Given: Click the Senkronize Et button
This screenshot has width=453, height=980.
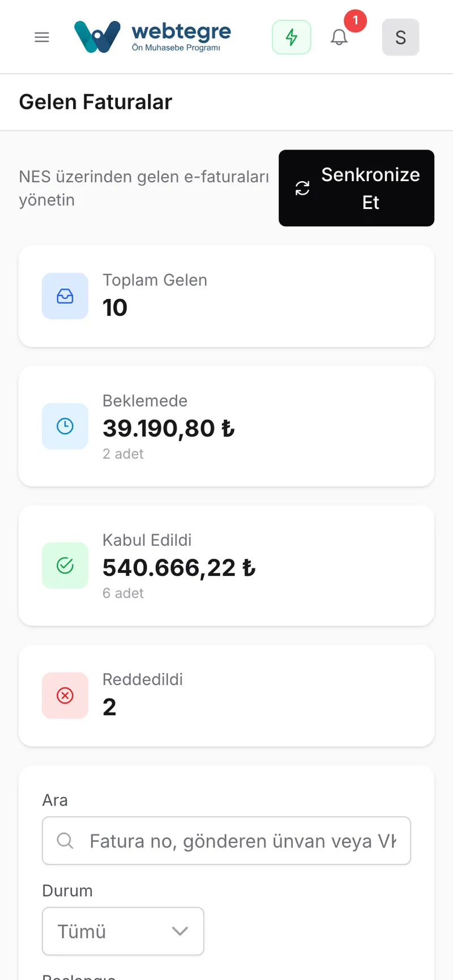Looking at the screenshot, I should point(357,188).
